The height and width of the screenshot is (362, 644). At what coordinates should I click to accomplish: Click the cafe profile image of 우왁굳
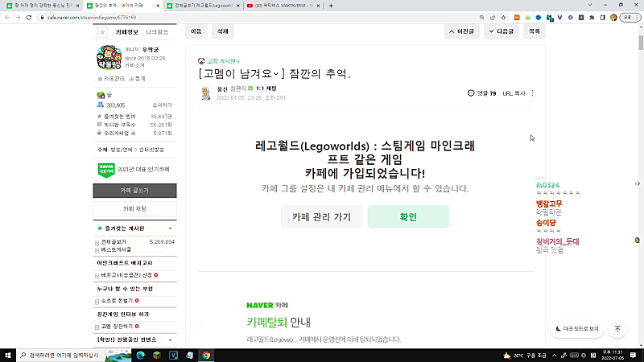click(x=109, y=57)
